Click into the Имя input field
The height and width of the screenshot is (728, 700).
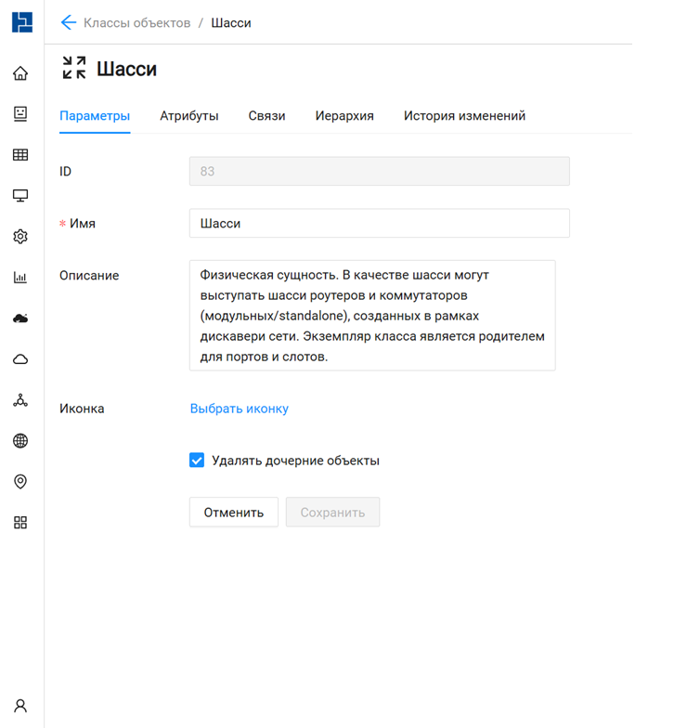[x=379, y=223]
